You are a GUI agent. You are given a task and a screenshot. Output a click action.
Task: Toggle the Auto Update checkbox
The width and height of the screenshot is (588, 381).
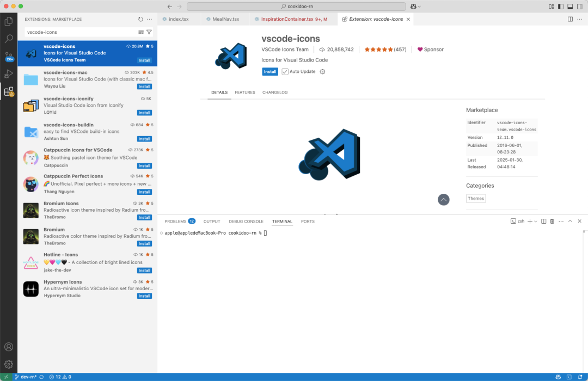[285, 72]
